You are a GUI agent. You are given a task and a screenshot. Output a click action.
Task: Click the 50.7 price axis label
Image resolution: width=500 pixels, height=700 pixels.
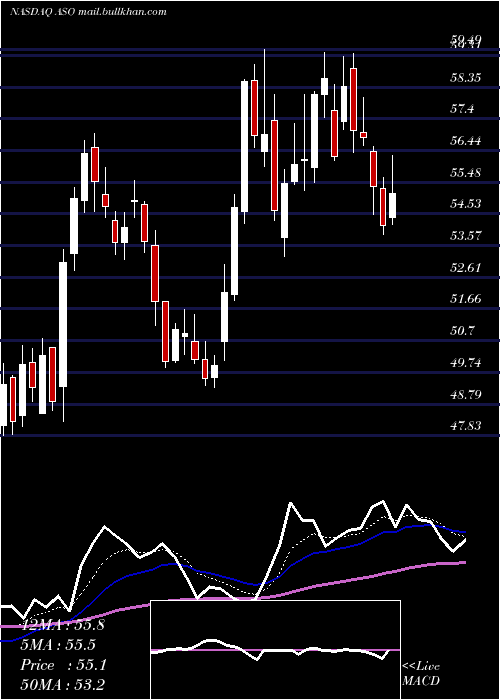click(462, 331)
